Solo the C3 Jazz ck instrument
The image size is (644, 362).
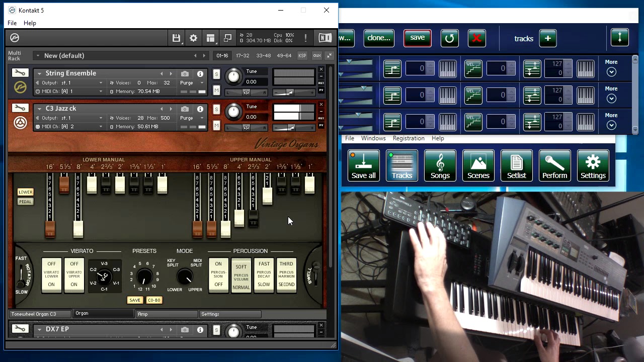click(x=216, y=110)
